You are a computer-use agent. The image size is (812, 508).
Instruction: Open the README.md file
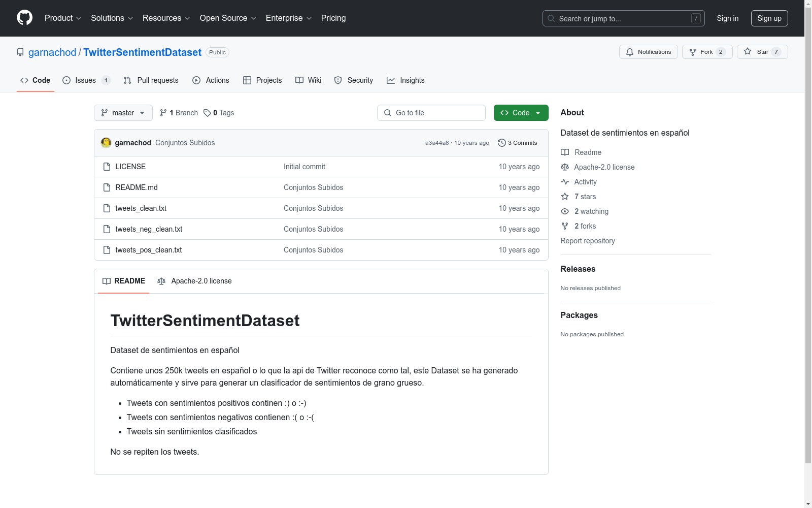click(x=137, y=187)
